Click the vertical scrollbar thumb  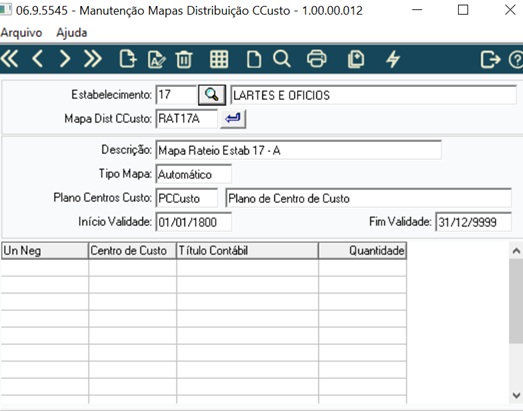coord(516,301)
